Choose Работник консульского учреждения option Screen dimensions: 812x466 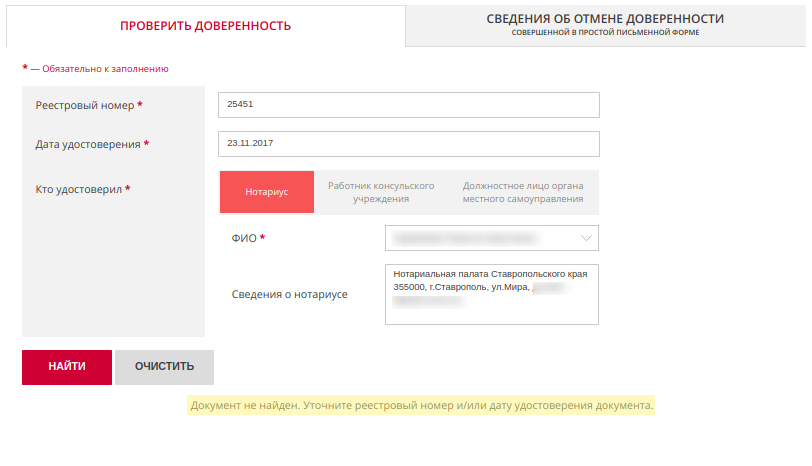pyautogui.click(x=381, y=192)
